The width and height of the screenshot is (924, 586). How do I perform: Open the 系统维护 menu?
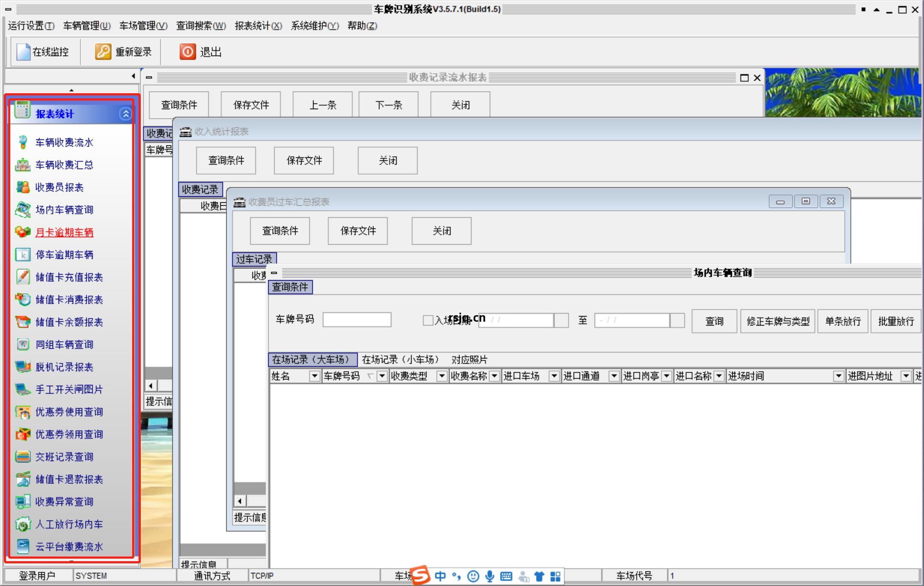(x=315, y=26)
